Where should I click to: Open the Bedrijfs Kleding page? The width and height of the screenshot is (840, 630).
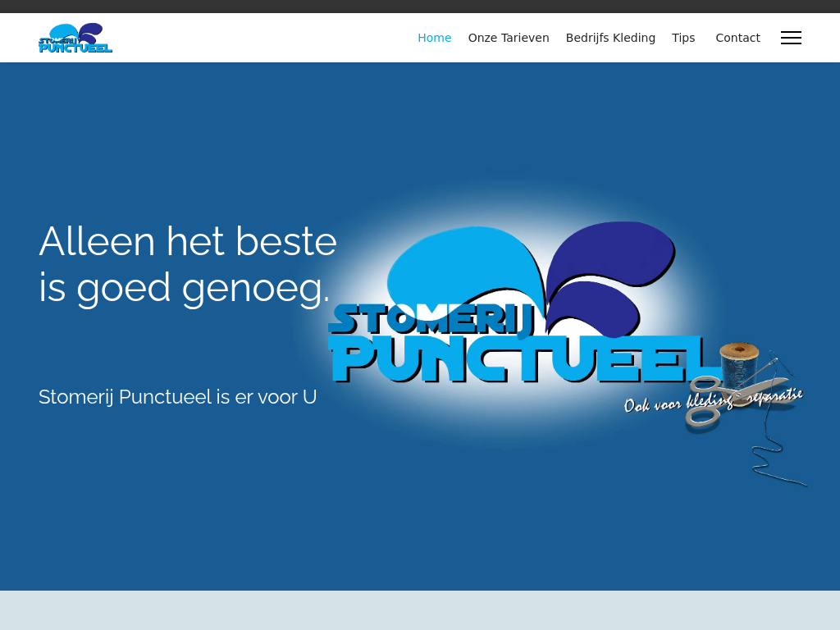610,38
